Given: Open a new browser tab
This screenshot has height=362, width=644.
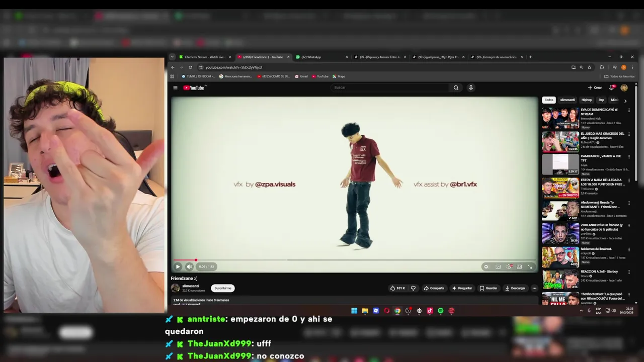Looking at the screenshot, I should coord(530,57).
